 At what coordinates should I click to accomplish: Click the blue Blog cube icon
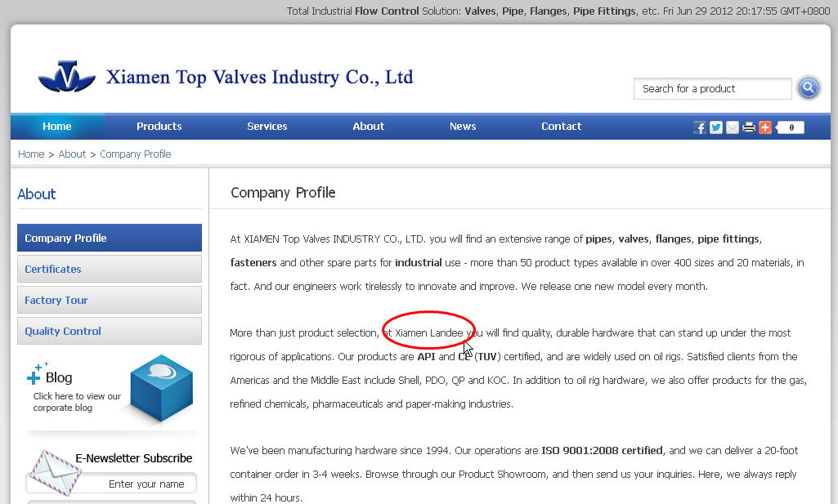pos(161,388)
